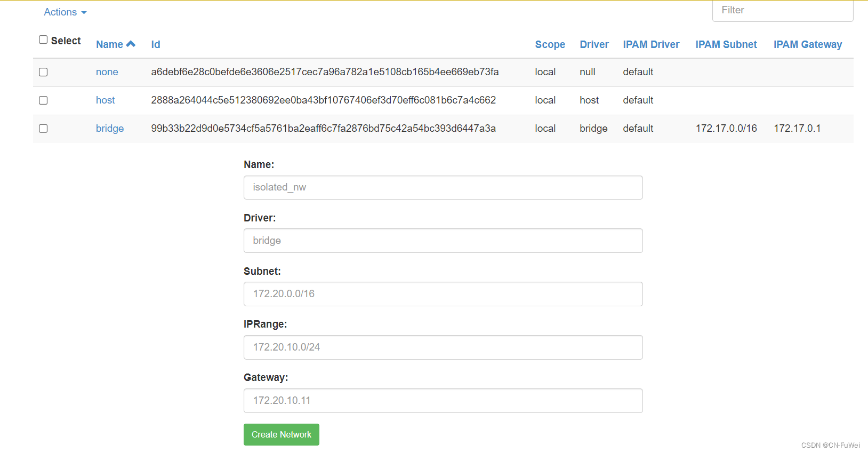Screen dimensions: 868x453
Task: Sort table by Driver column header
Action: 594,44
